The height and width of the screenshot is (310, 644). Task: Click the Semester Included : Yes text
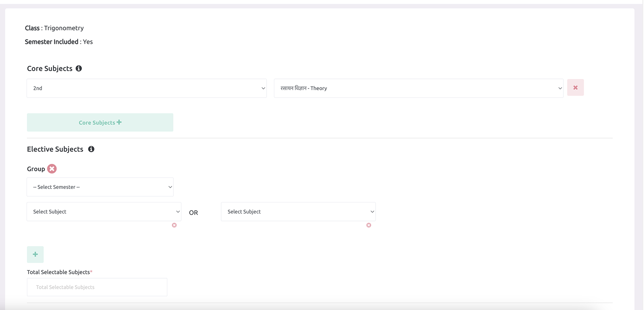click(x=59, y=42)
